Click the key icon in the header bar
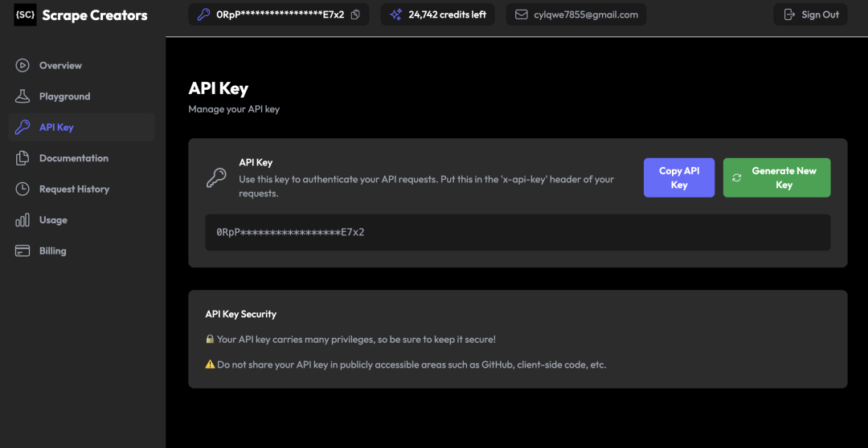This screenshot has width=868, height=448. coord(204,14)
